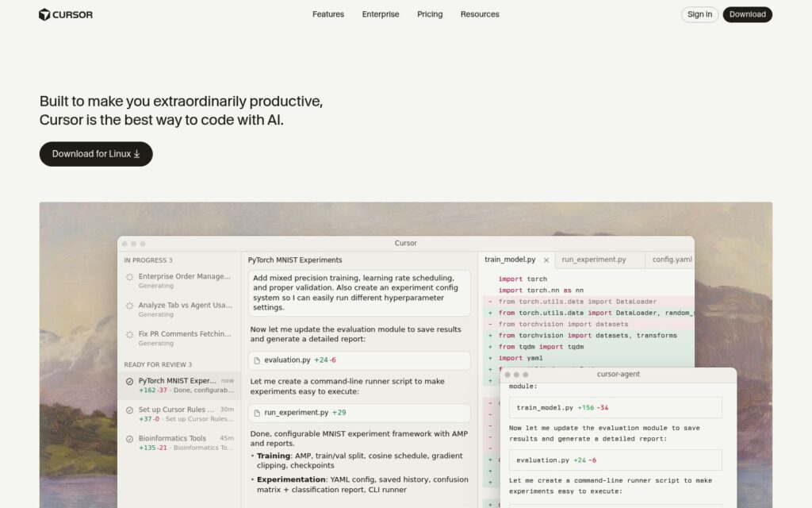Click spinner icon beside Fix PR Comments Fetching
Screen dimensions: 812x508
pyautogui.click(x=129, y=335)
